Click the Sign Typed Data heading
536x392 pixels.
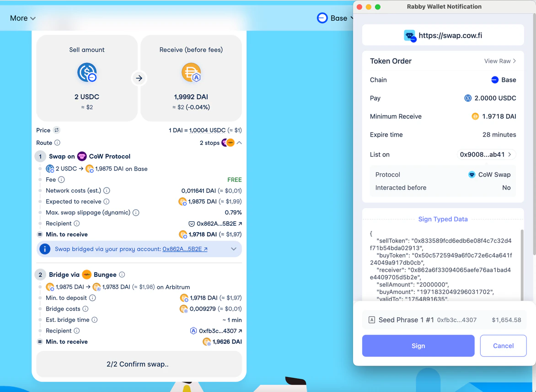pyautogui.click(x=443, y=219)
